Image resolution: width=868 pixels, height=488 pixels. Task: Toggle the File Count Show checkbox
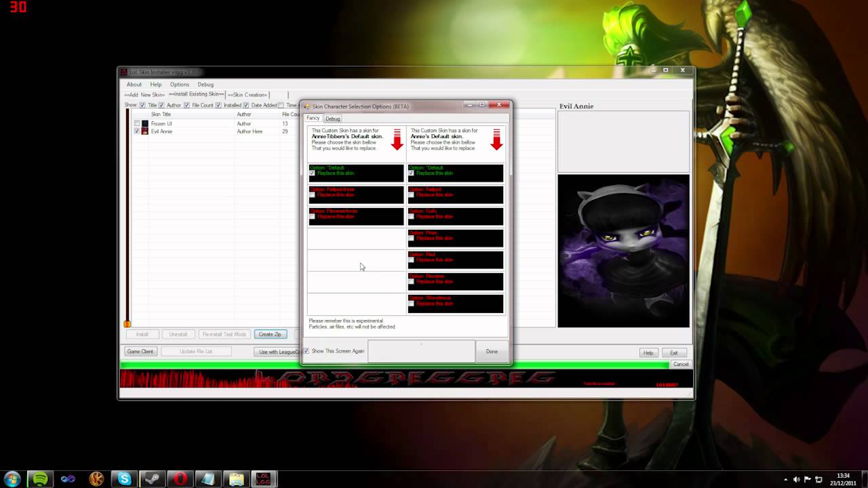(186, 105)
